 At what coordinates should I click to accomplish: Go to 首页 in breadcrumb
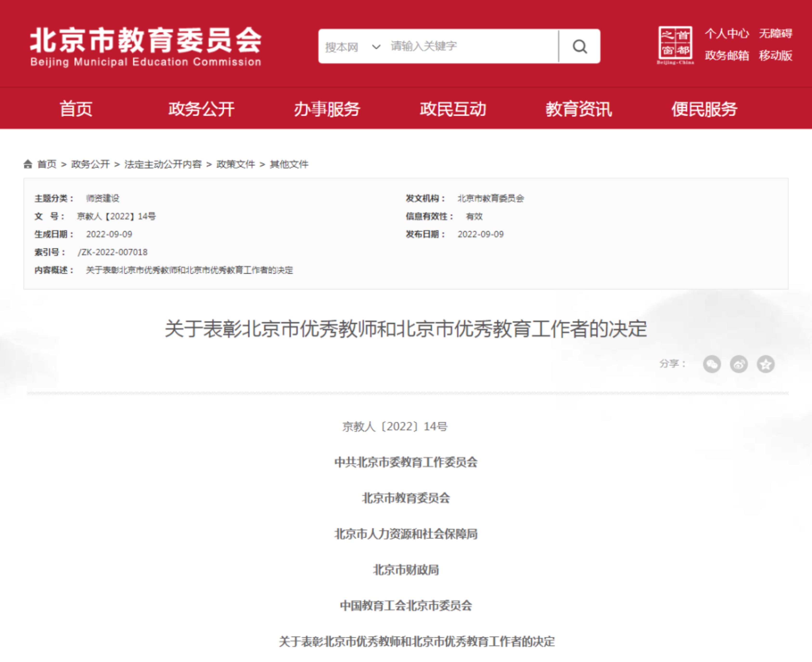tap(47, 164)
